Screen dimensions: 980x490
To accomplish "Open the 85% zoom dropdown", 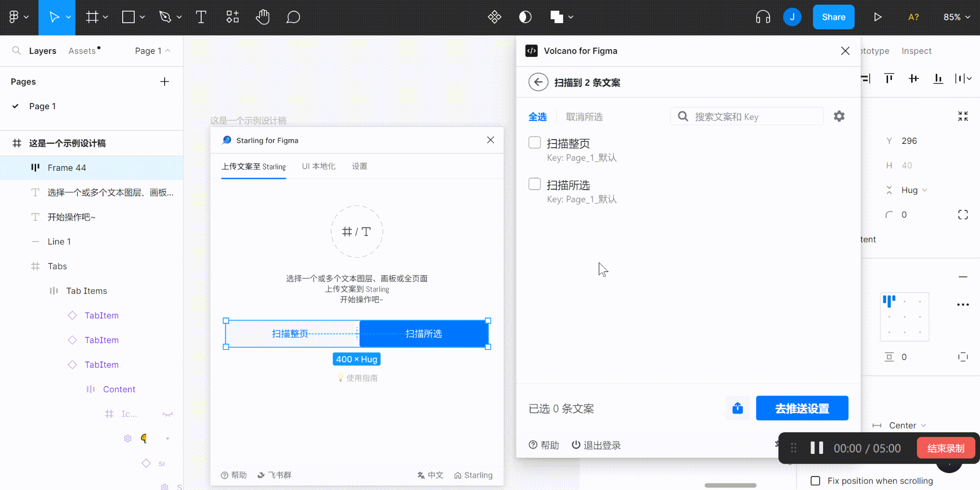I will (x=956, y=17).
